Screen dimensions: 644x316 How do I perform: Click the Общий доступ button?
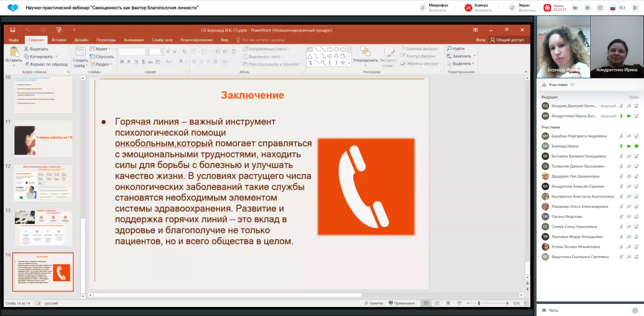tap(507, 40)
